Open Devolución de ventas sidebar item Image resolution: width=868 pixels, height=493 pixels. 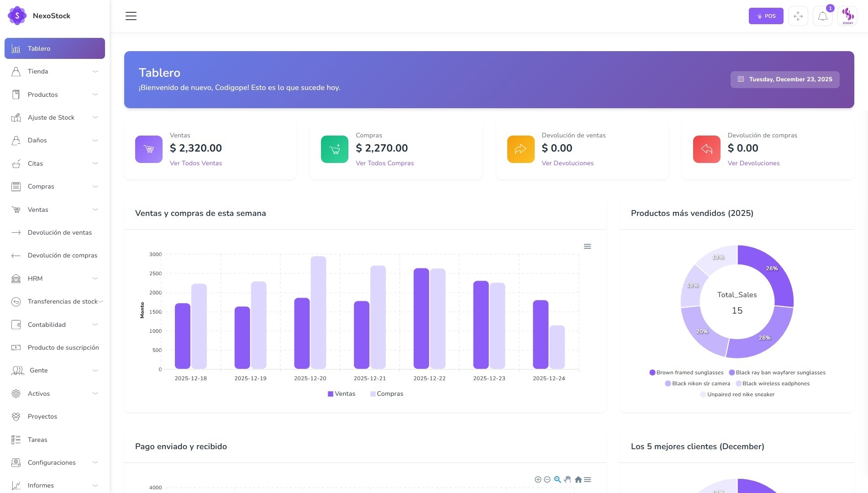(x=59, y=232)
